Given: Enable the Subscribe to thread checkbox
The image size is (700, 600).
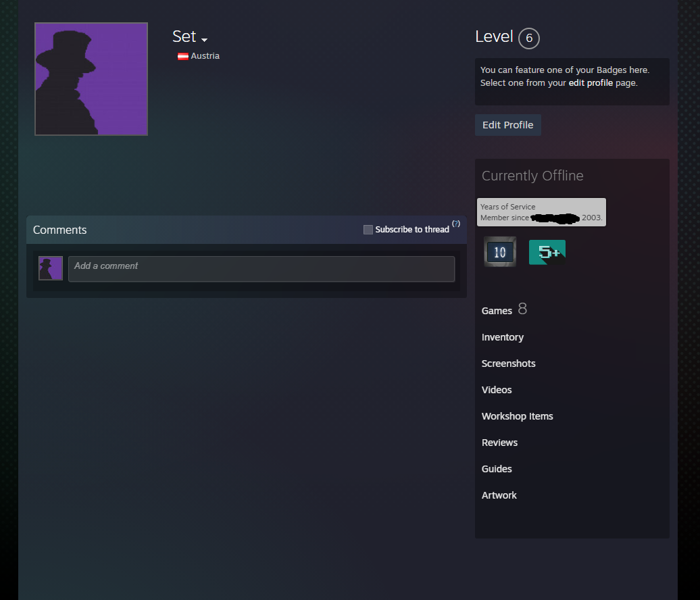Looking at the screenshot, I should coord(368,230).
